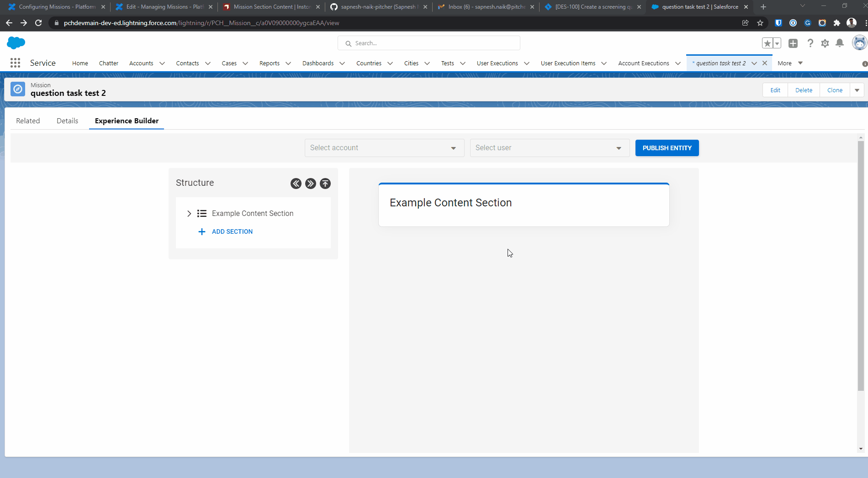The width and height of the screenshot is (868, 478).
Task: Click the expand all double-right arrow icon
Action: coord(311,184)
